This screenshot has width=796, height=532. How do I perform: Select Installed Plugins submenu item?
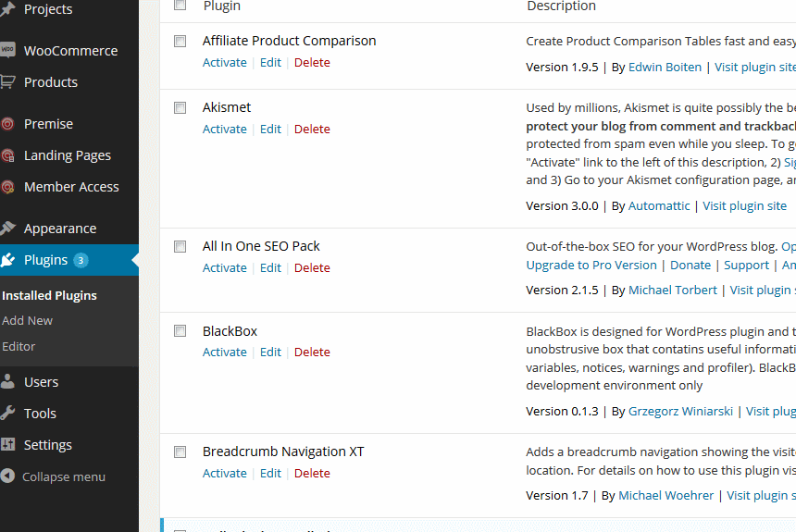point(49,295)
